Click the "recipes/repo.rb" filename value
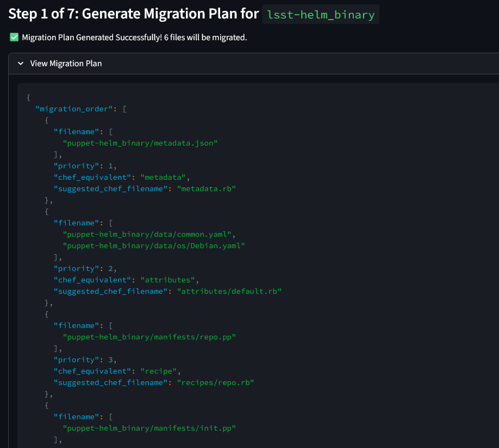Image resolution: width=499 pixels, height=448 pixels. 215,382
